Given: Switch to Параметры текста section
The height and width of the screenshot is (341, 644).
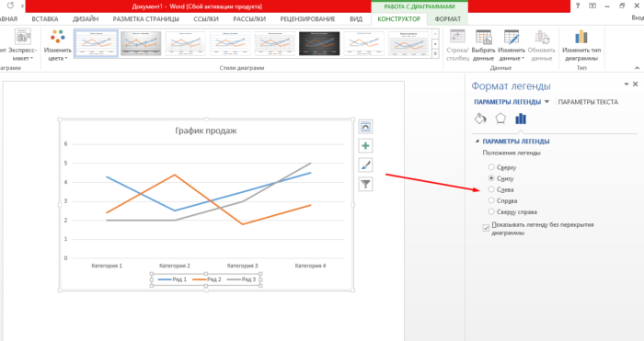Looking at the screenshot, I should (588, 102).
